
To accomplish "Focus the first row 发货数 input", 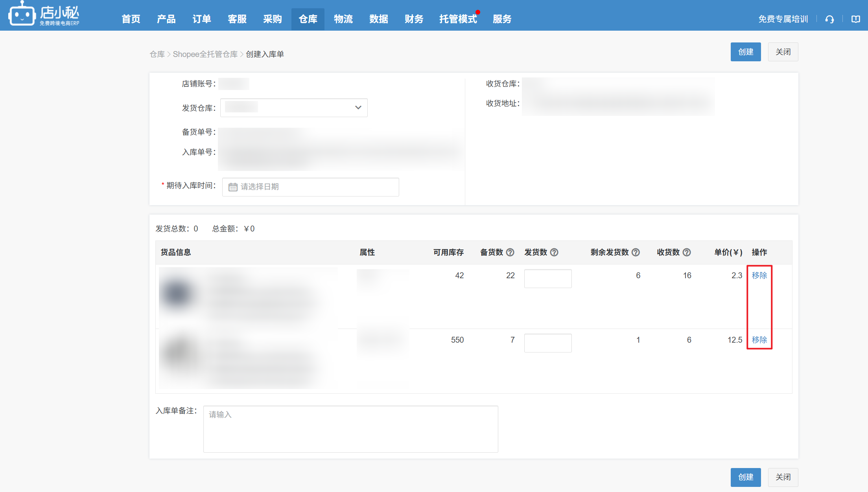I will pos(547,279).
